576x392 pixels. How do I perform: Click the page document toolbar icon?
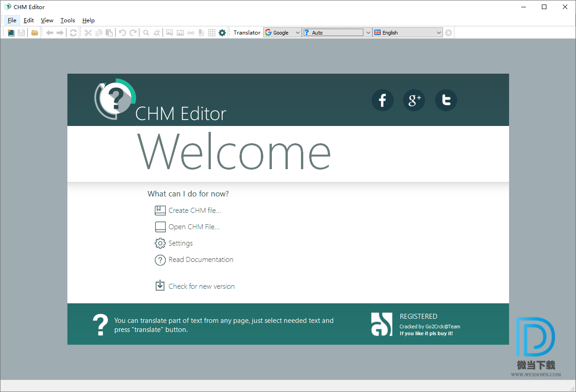(x=201, y=33)
